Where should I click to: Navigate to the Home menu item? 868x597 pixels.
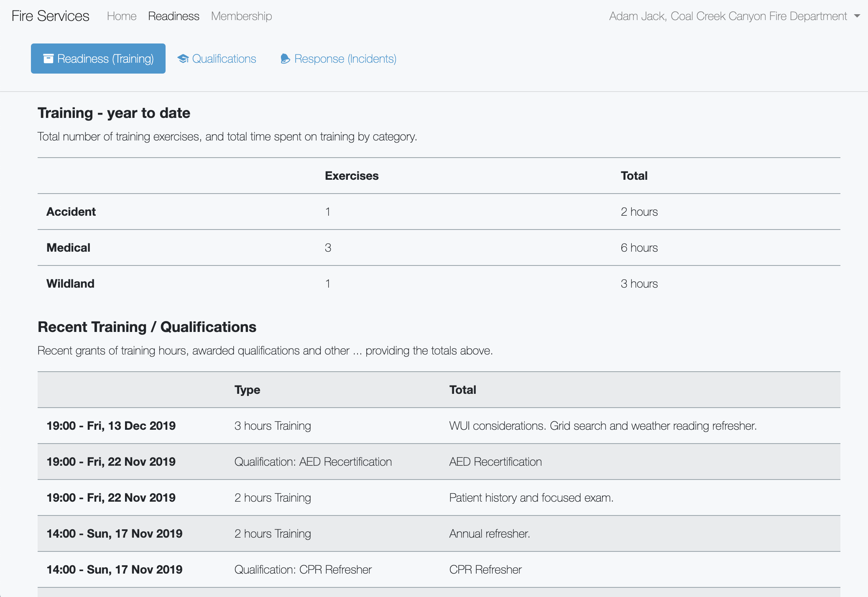[122, 16]
